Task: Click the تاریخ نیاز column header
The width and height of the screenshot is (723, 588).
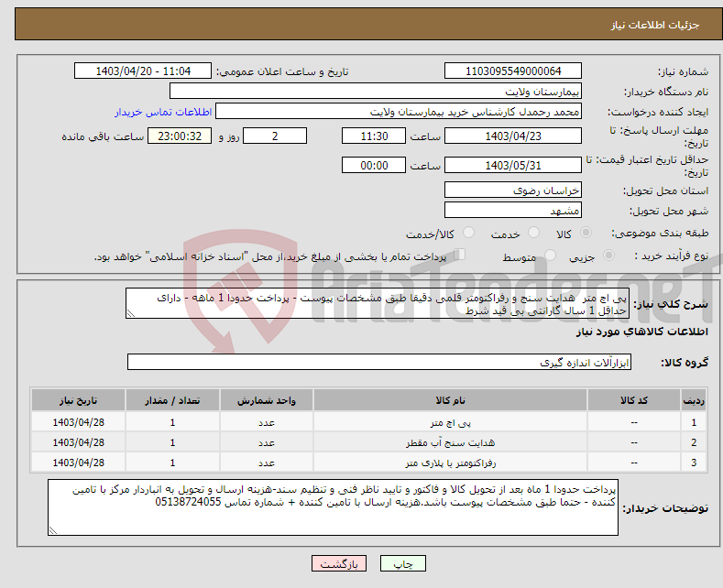Action: [x=79, y=400]
